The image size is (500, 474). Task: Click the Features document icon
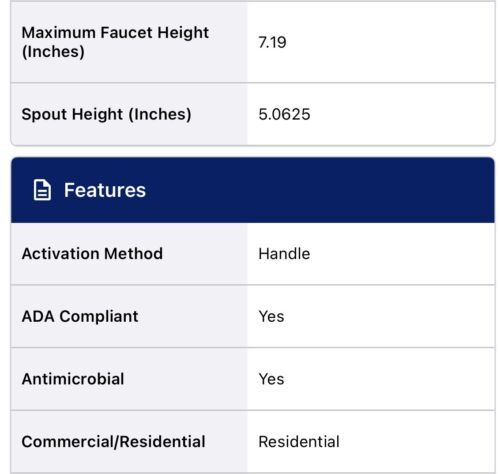(42, 190)
